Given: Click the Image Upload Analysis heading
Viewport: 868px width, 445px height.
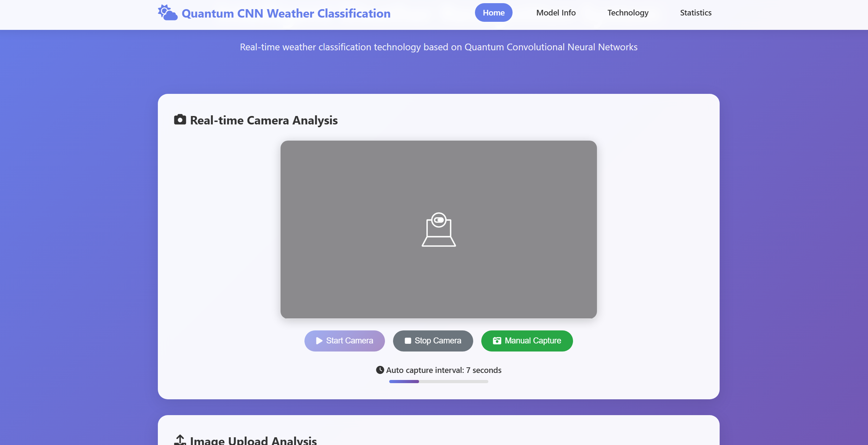Looking at the screenshot, I should (x=253, y=440).
